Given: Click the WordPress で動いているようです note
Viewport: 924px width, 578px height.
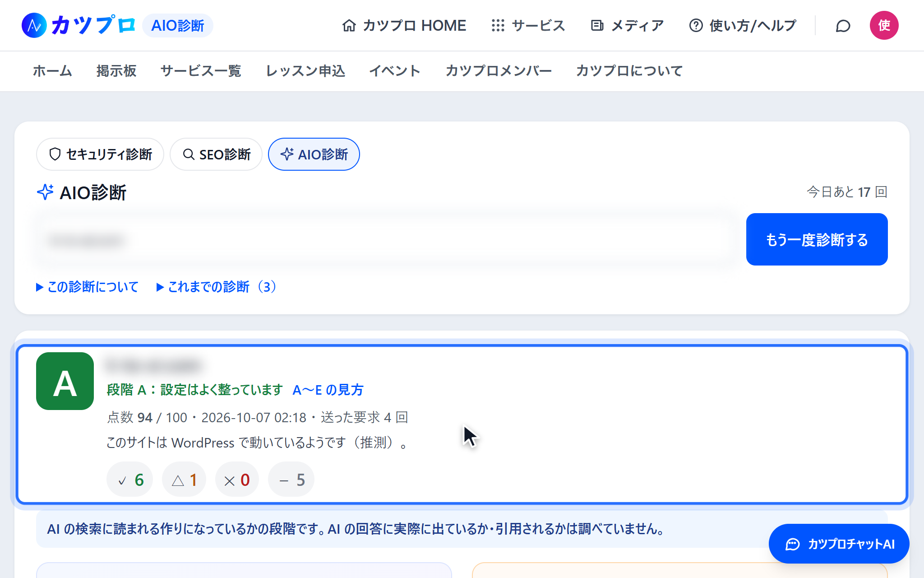Looking at the screenshot, I should click(x=257, y=443).
